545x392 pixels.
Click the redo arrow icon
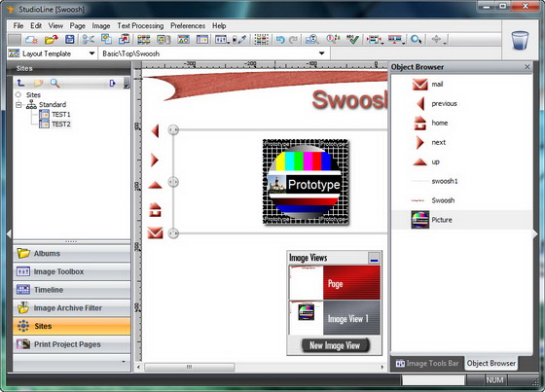coord(293,40)
